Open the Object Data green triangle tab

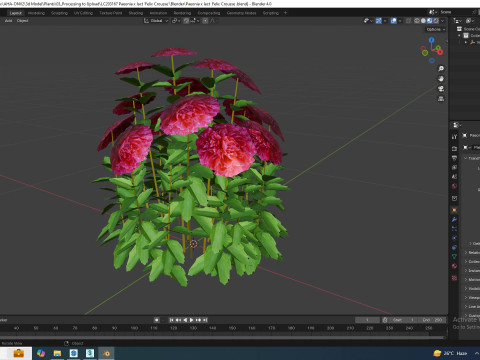454,257
